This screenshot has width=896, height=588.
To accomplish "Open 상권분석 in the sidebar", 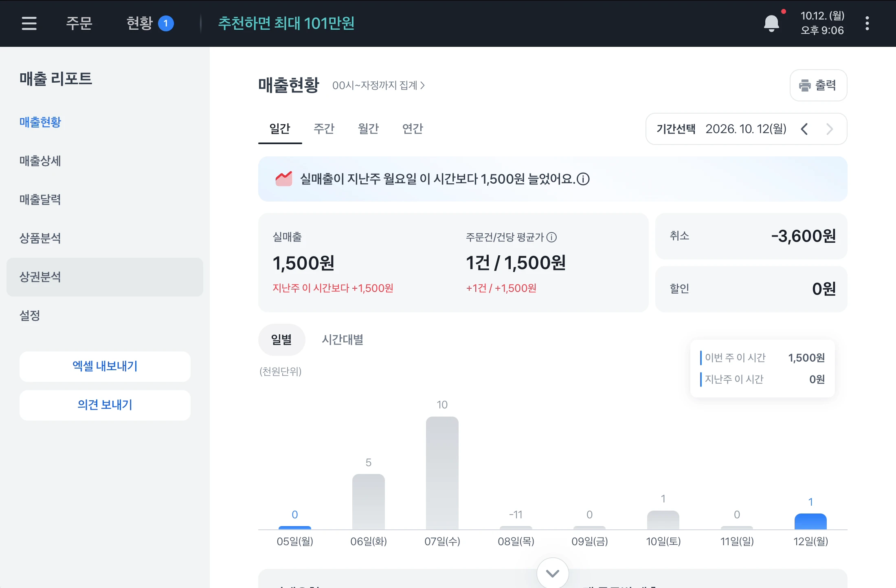I will click(x=105, y=277).
